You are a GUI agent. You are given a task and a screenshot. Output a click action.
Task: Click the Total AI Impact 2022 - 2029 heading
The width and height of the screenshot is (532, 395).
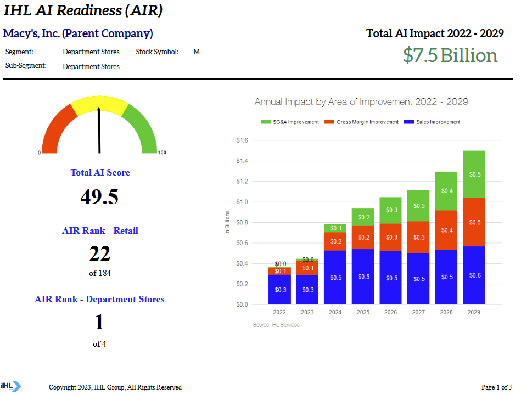pyautogui.click(x=435, y=33)
